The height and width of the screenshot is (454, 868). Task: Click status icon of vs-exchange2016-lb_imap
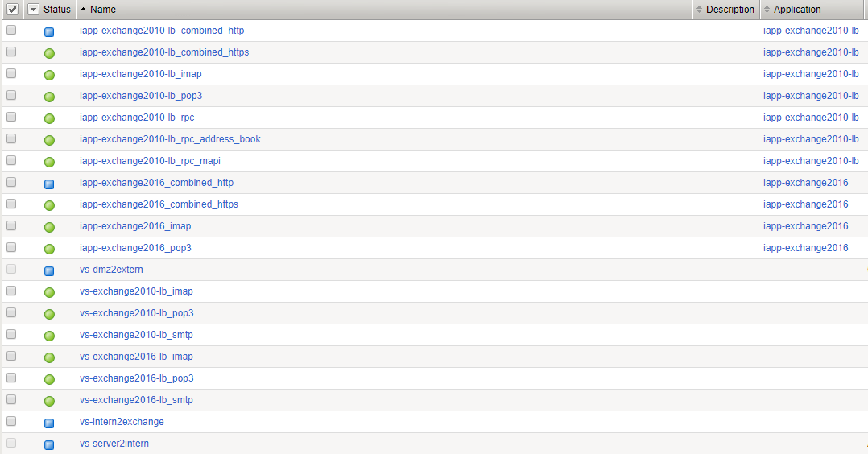[x=49, y=357]
